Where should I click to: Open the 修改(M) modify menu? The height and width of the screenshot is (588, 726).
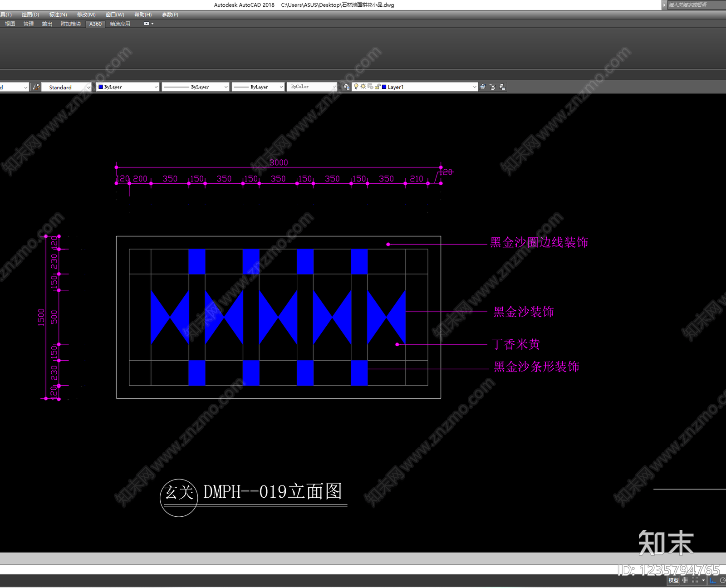[x=86, y=15]
